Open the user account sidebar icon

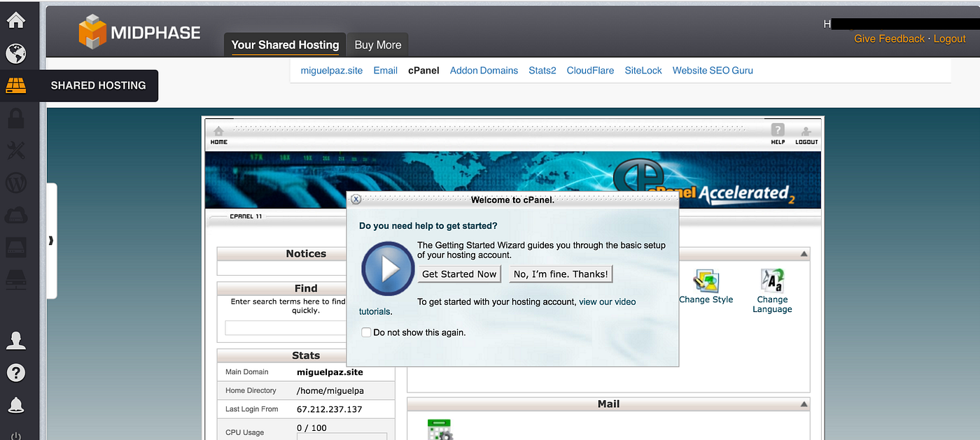click(15, 340)
